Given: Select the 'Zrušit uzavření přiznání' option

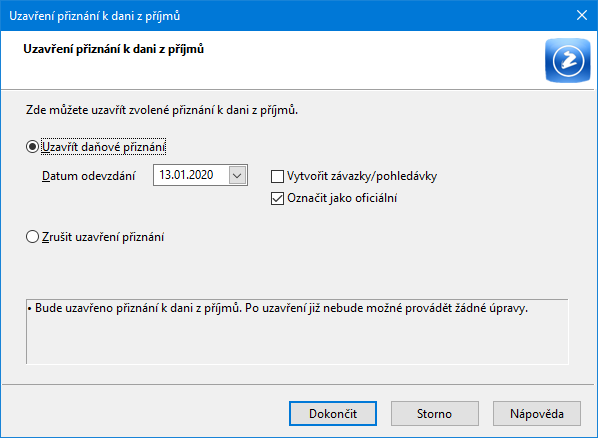Looking at the screenshot, I should (32, 237).
